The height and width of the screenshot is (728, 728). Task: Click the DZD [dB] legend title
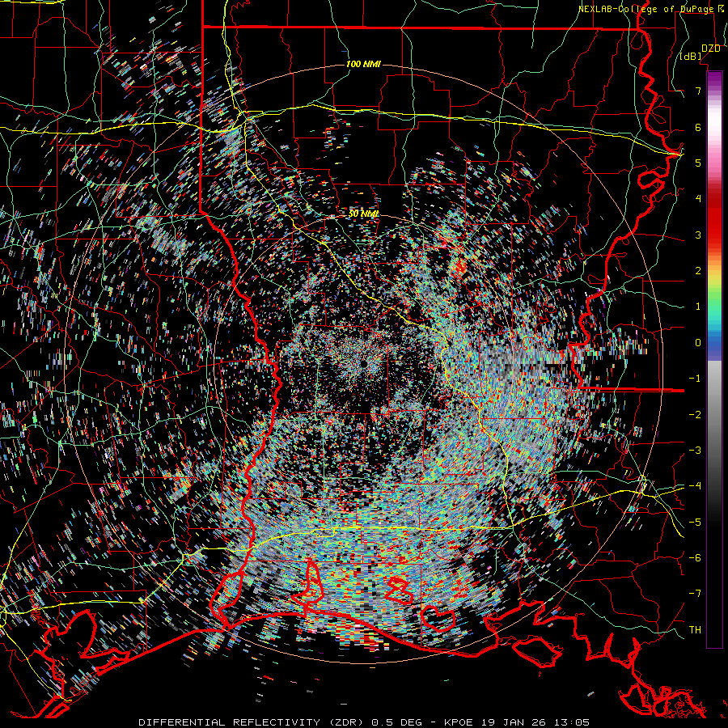(x=700, y=52)
